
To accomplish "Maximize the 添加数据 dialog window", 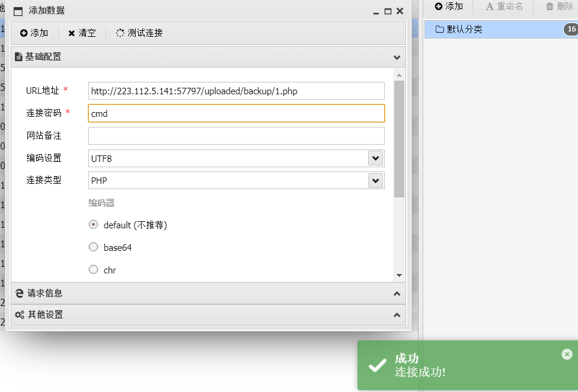I will click(388, 11).
